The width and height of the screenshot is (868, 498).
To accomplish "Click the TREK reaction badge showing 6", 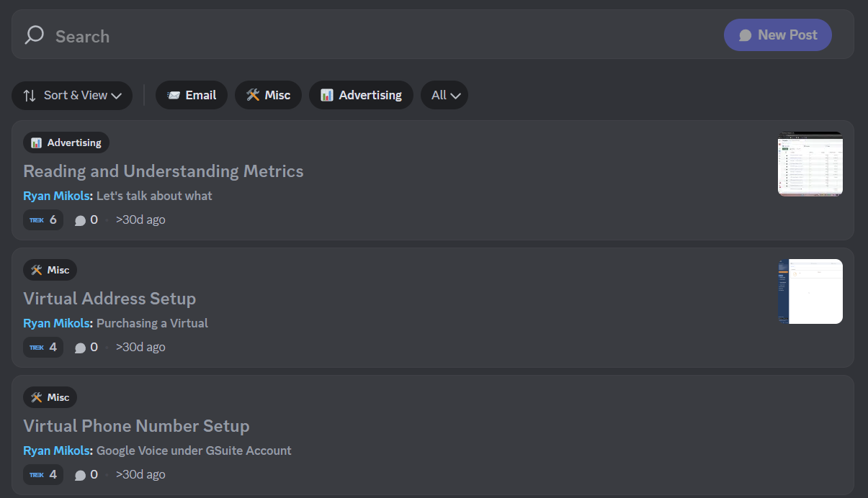I will click(x=43, y=219).
